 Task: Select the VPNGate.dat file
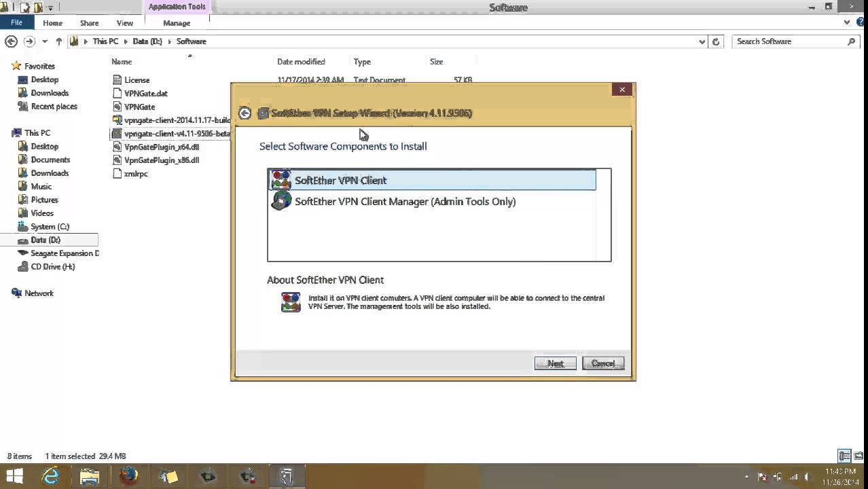point(145,93)
